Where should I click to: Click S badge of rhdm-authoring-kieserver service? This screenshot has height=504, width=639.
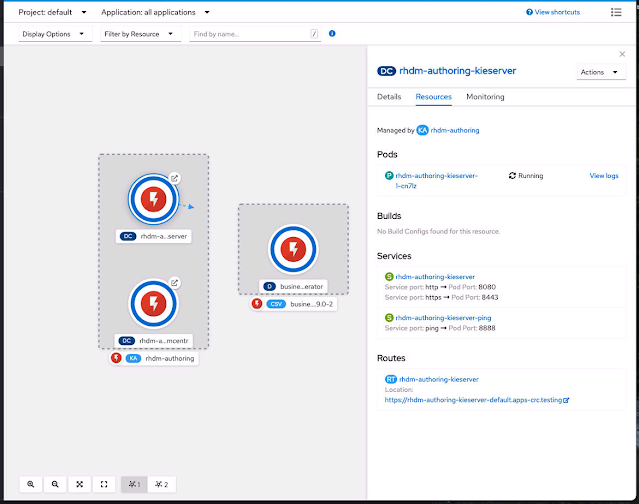pyautogui.click(x=389, y=277)
